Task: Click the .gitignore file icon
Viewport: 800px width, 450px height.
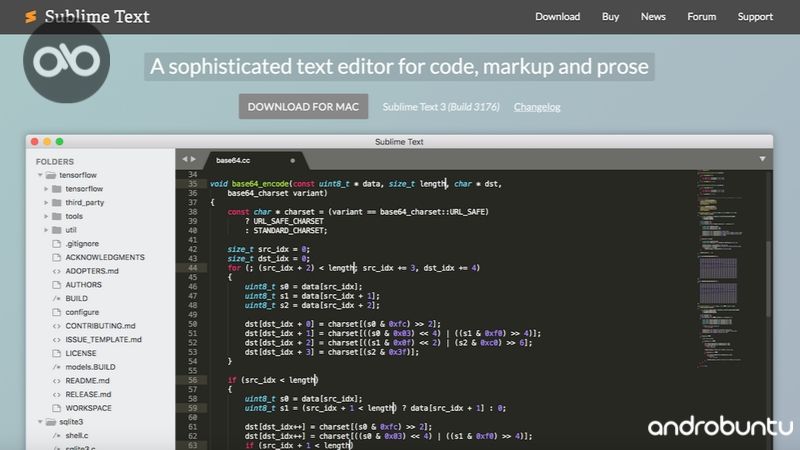Action: point(57,244)
